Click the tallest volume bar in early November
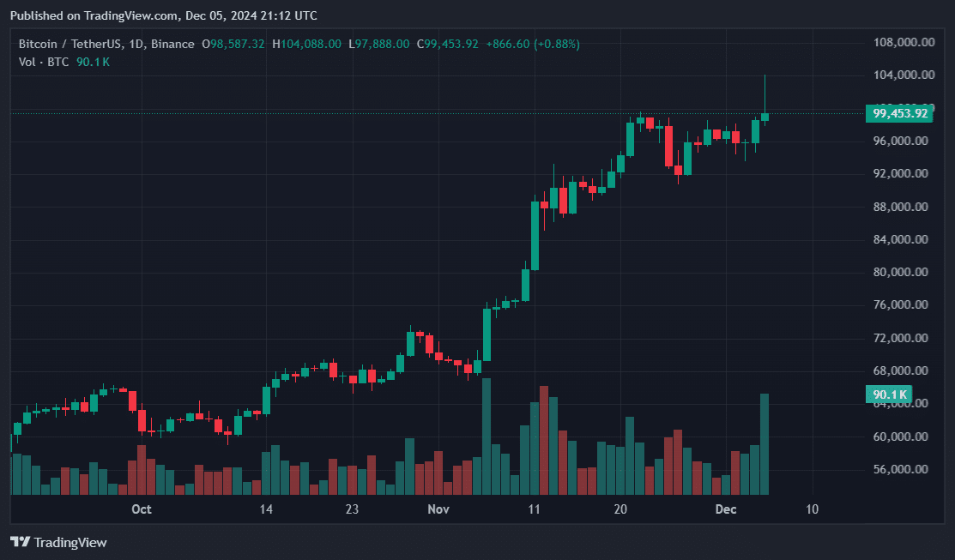 tap(486, 437)
